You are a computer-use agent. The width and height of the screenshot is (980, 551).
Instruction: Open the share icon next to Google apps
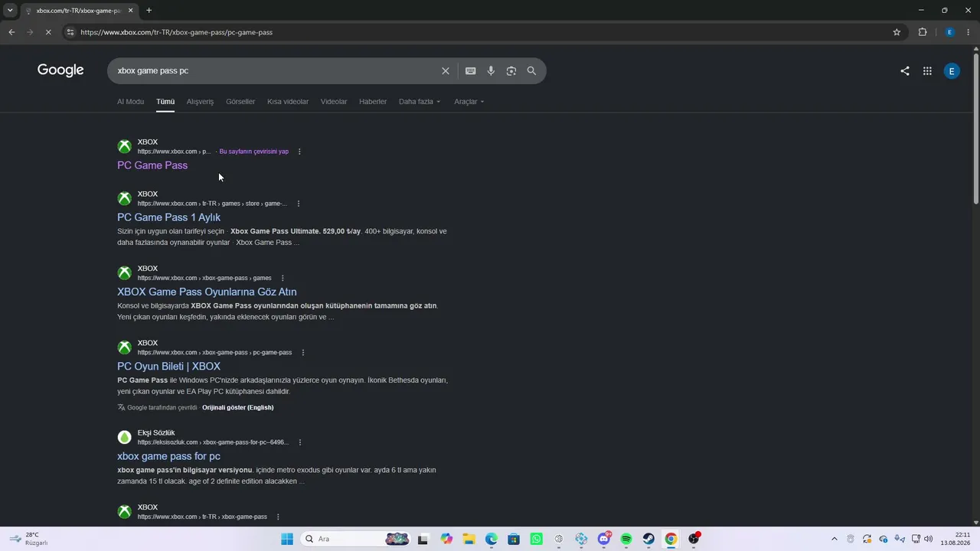pyautogui.click(x=905, y=70)
